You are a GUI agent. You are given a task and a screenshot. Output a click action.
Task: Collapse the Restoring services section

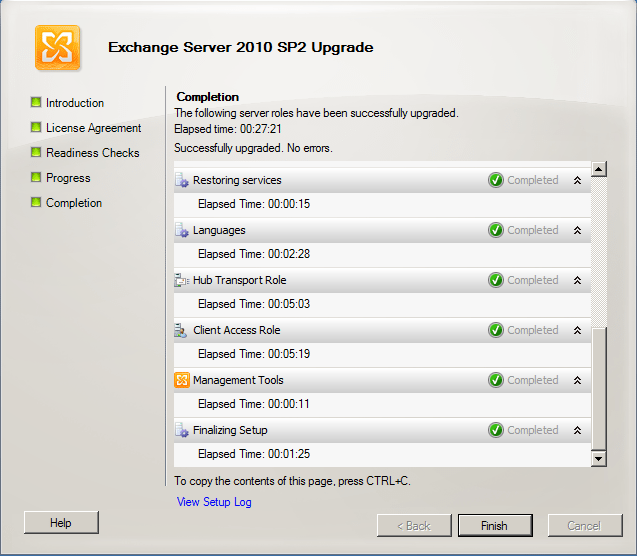click(x=577, y=180)
